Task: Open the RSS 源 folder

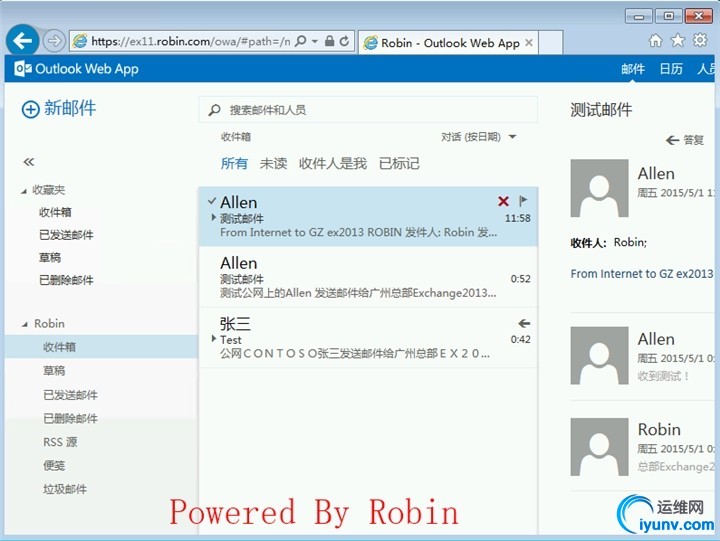Action: (60, 442)
